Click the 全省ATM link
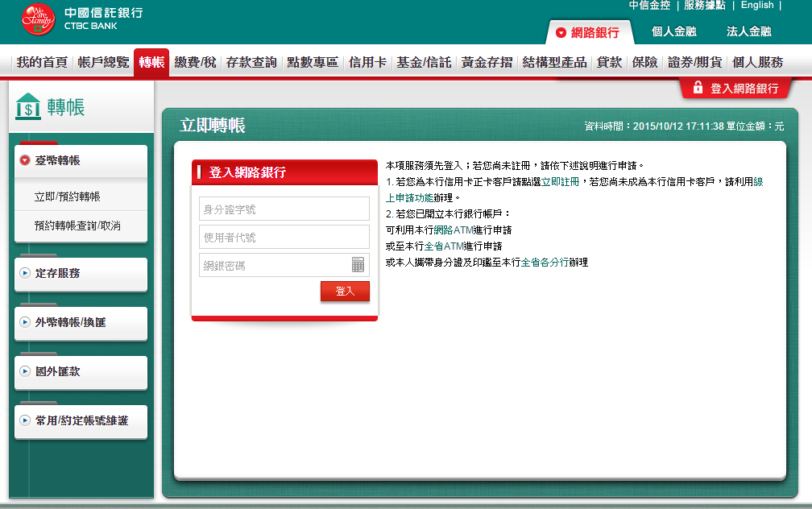Viewport: 812px width, 509px height. click(x=444, y=246)
